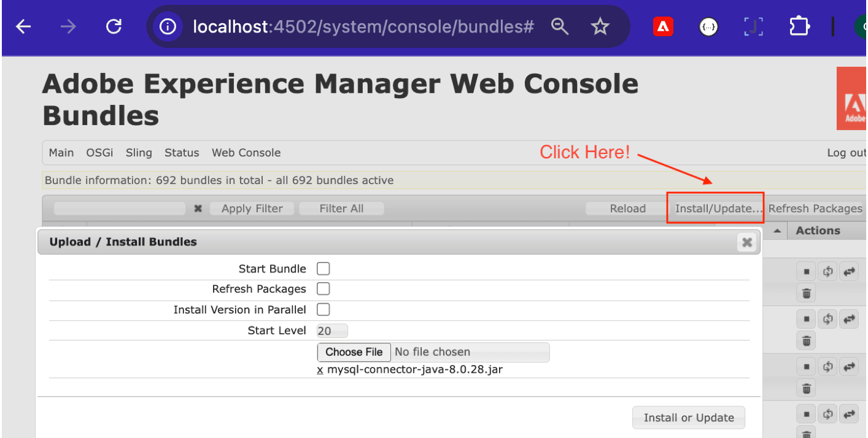Update the bundle in the third visible row
The height and width of the screenshot is (438, 868).
(x=850, y=367)
